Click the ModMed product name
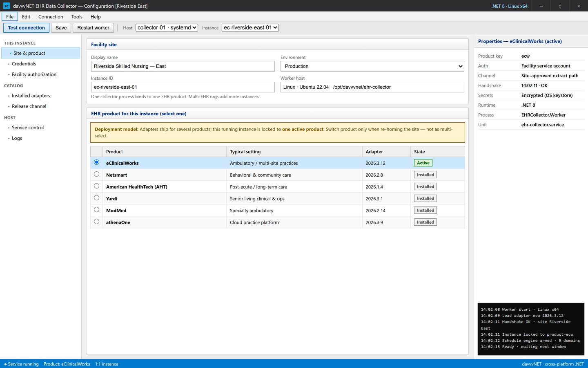This screenshot has width=588, height=368. [116, 211]
